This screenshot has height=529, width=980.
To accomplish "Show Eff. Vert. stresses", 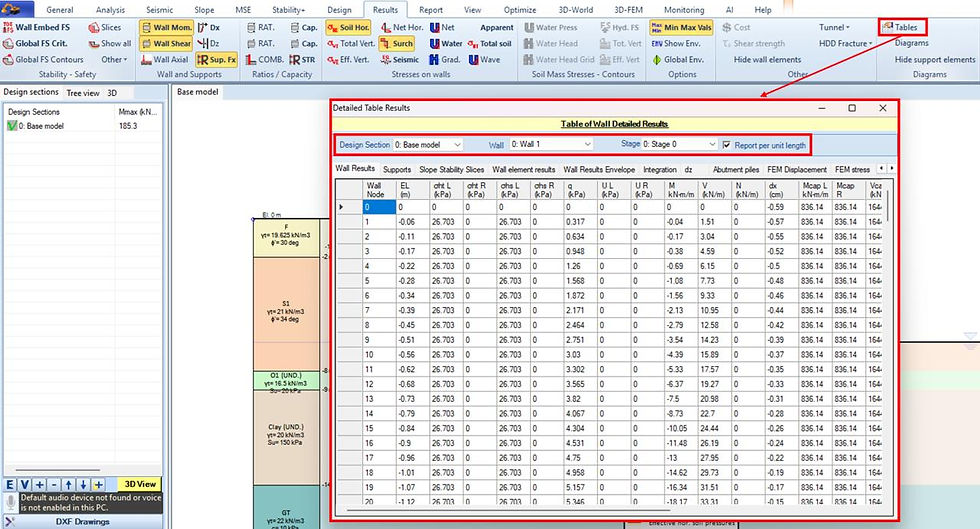I will (348, 60).
